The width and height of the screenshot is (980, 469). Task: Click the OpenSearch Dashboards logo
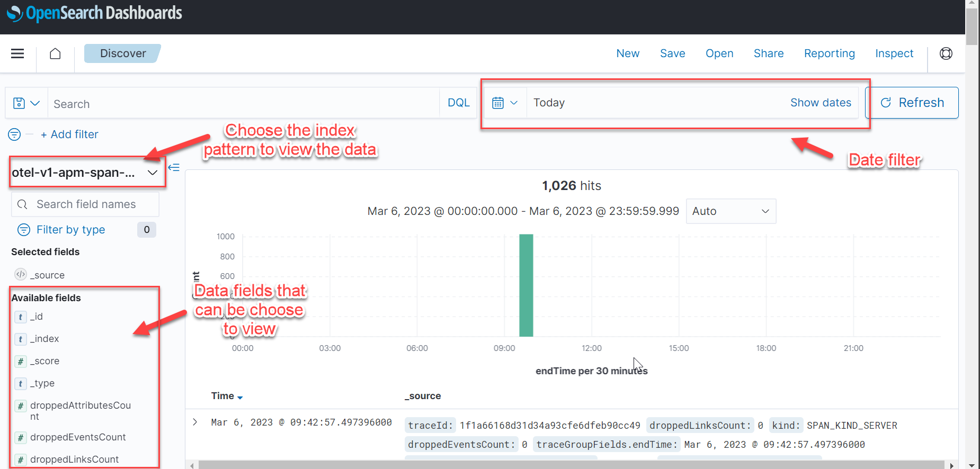coord(94,13)
